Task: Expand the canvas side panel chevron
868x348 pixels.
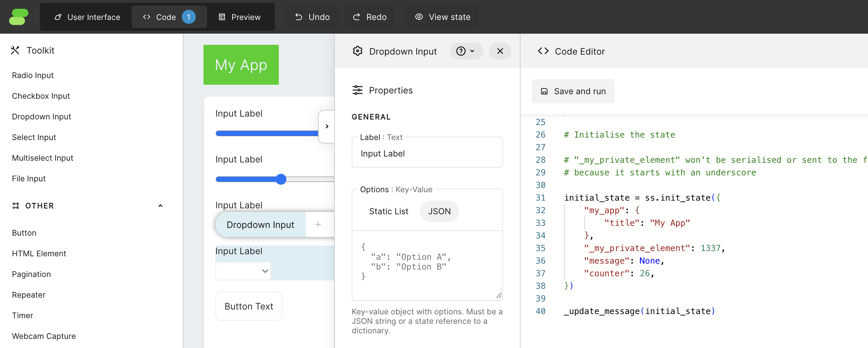Action: (327, 126)
